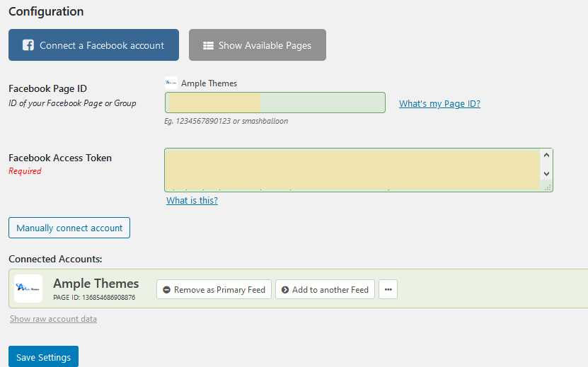Click the small Ample Themes icon above Page ID field
The width and height of the screenshot is (588, 367).
(171, 83)
